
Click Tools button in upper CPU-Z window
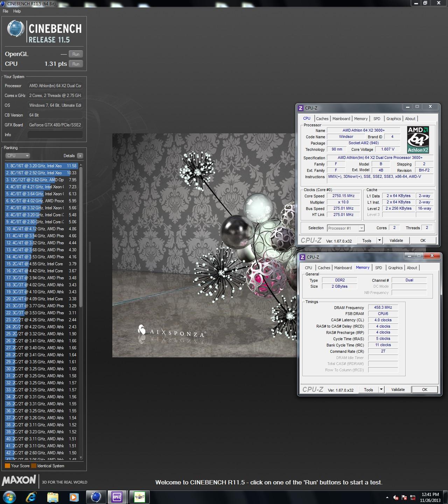(x=367, y=240)
